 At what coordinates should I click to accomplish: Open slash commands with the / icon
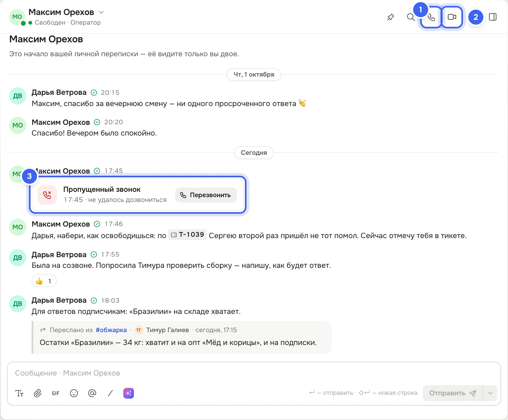click(110, 393)
